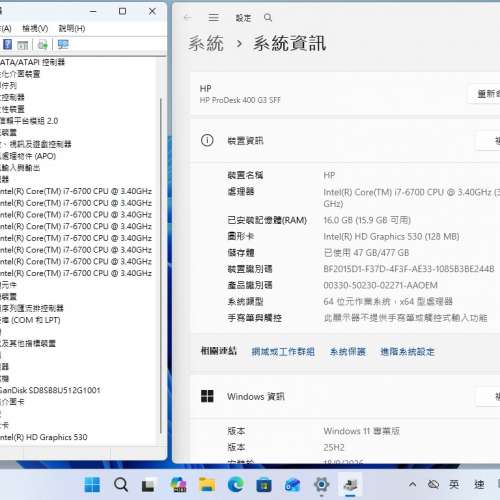Viewport: 500px width, 500px height.
Task: Go back using the Settings back arrow
Action: coord(188,18)
